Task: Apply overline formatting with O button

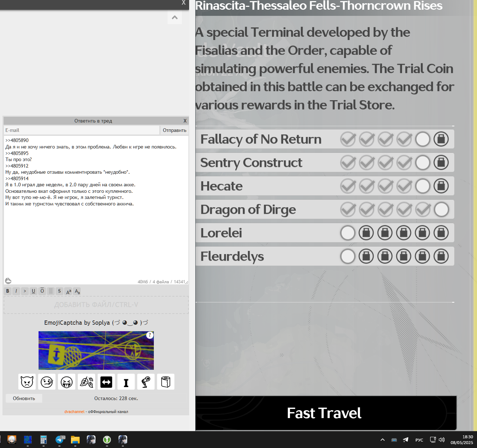Action: coord(42,291)
